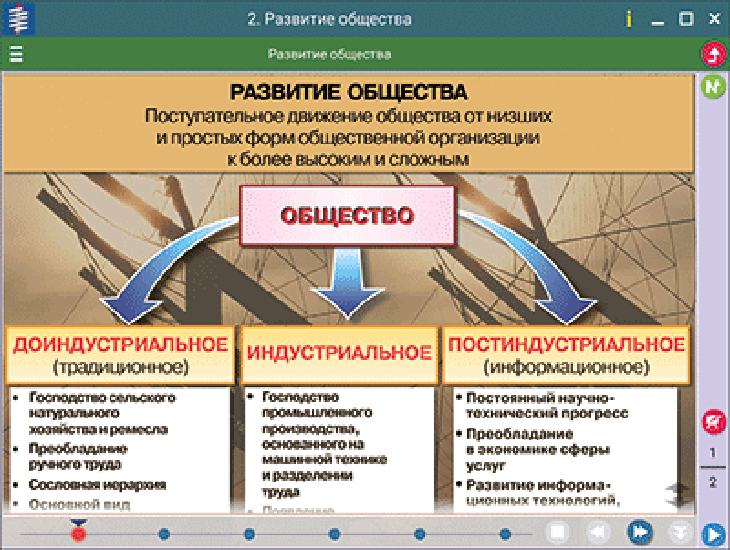Screen dimensions: 730x550
Task: Go to page 1 in right sidebar
Action: tap(713, 452)
